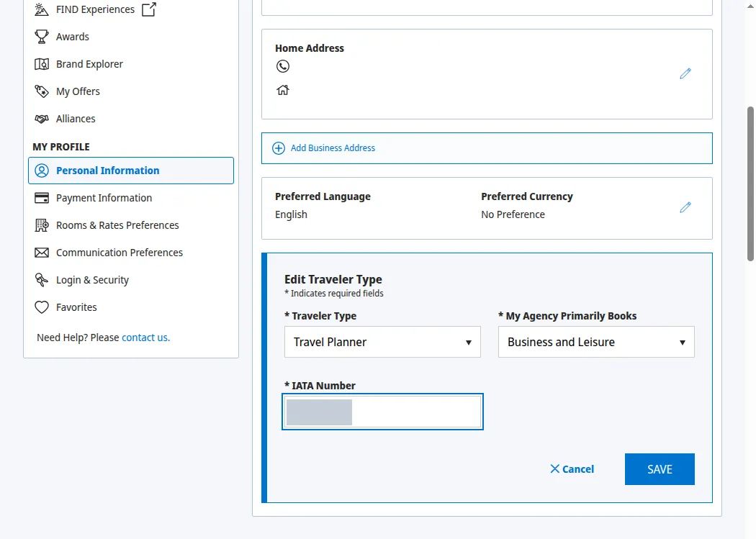Click the Login & Security key icon
Image resolution: width=756 pixels, height=539 pixels.
coord(42,280)
